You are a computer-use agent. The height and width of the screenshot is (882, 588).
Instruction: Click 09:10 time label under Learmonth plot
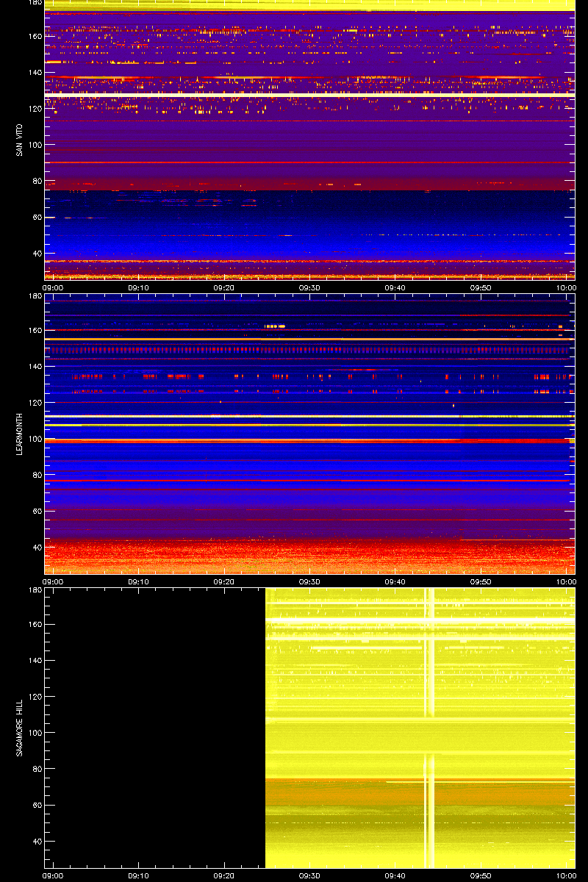point(138,581)
